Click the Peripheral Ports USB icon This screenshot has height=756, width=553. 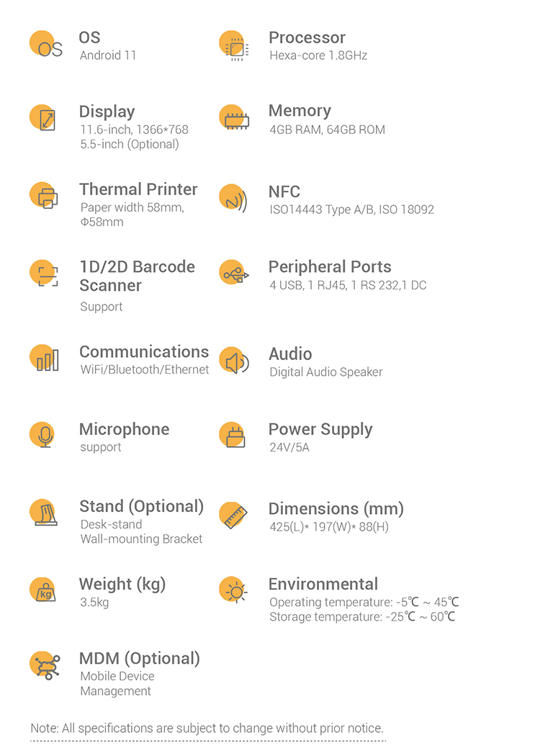234,274
